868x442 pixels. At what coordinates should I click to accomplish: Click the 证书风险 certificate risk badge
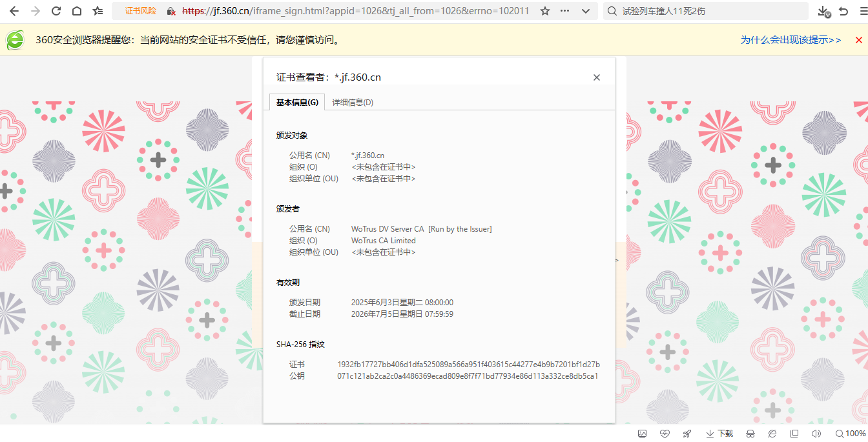[141, 11]
